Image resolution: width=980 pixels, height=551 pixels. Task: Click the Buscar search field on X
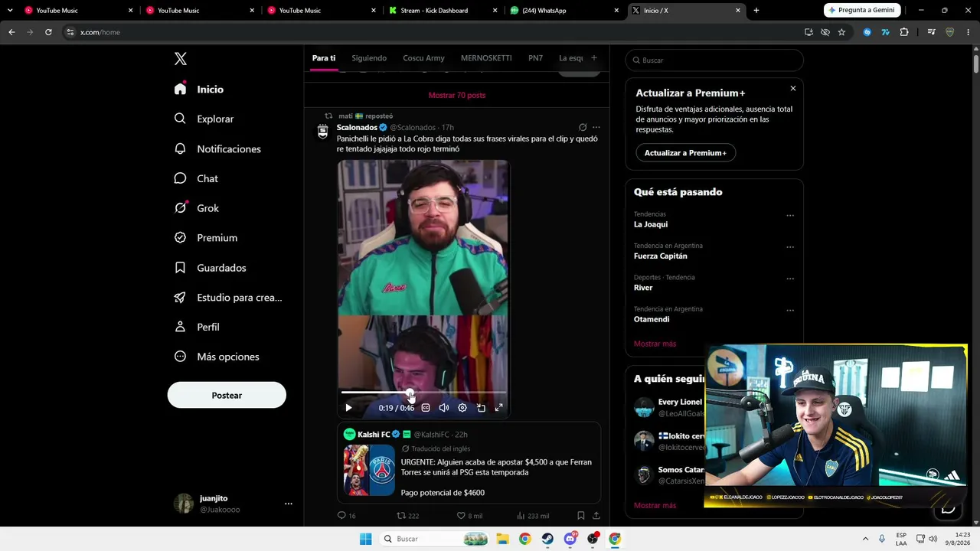click(714, 60)
